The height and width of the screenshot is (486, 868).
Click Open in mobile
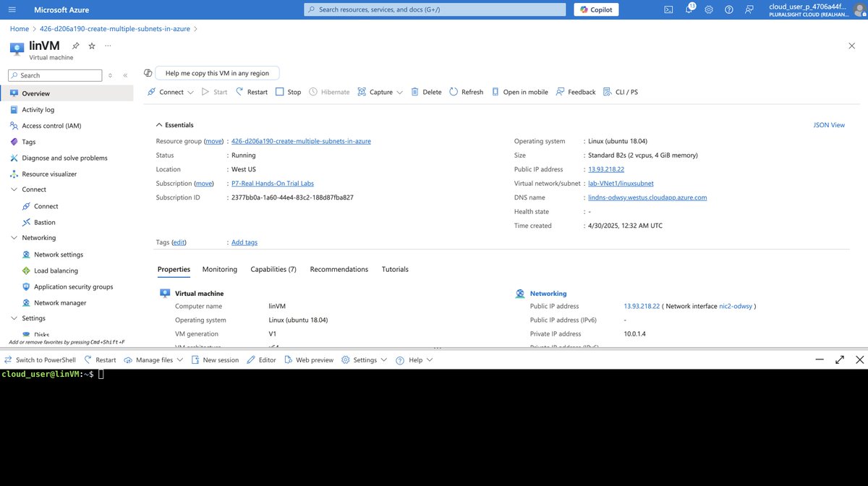[519, 92]
